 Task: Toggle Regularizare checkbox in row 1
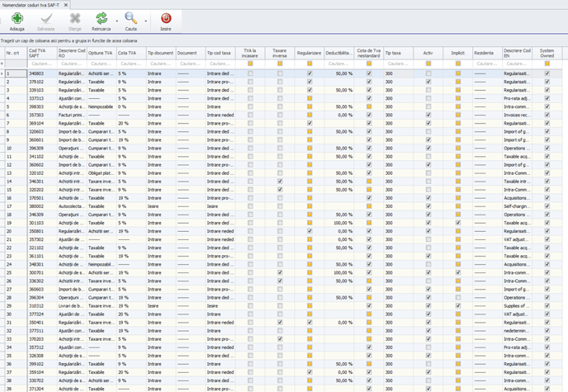310,73
